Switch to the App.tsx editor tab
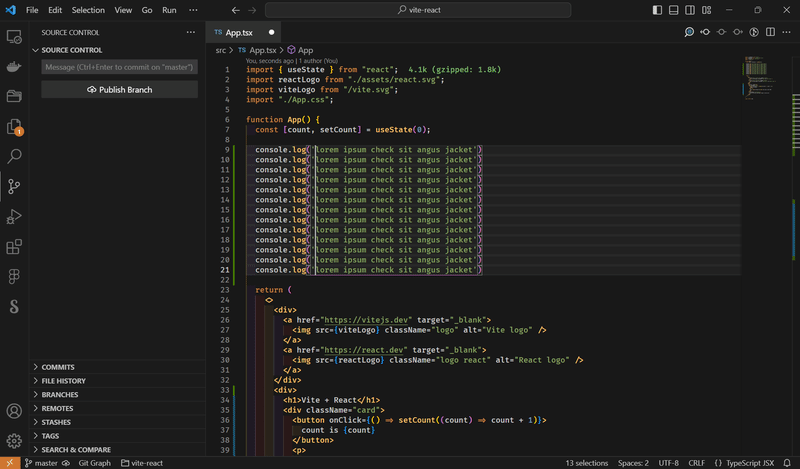This screenshot has height=469, width=800. coord(244,32)
